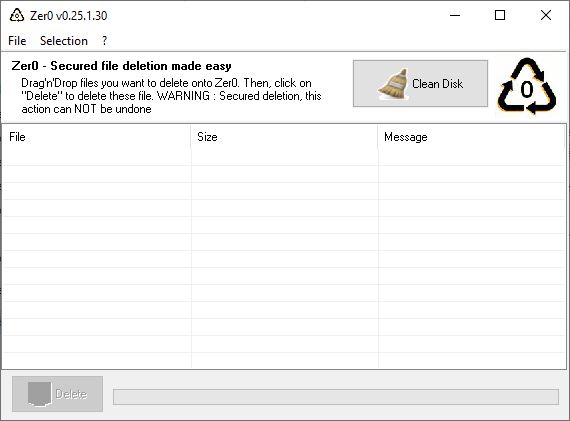Click the heading Secured file deletion made easy
Image resolution: width=570 pixels, height=421 pixels.
click(x=141, y=66)
